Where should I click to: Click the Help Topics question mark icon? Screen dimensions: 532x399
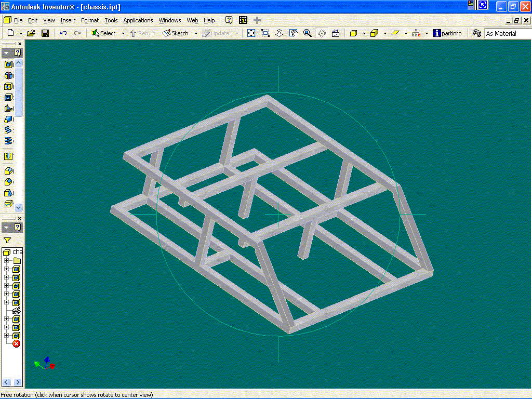(x=229, y=20)
